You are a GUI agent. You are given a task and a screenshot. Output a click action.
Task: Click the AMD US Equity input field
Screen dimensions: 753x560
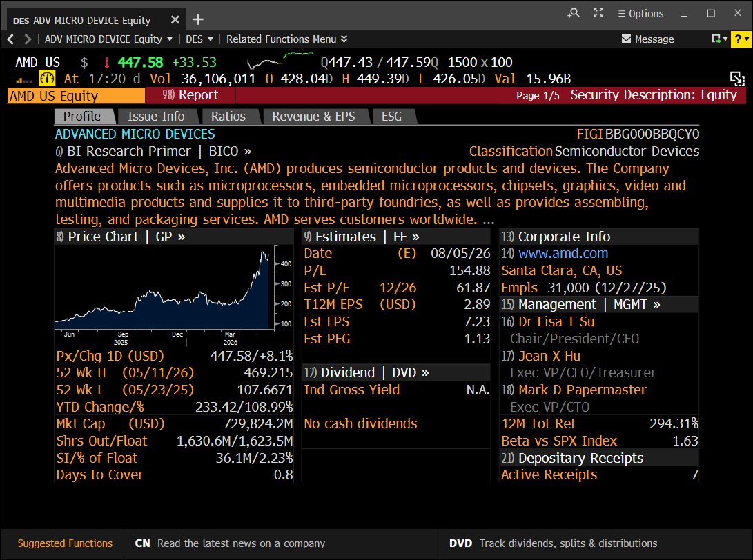[x=77, y=96]
